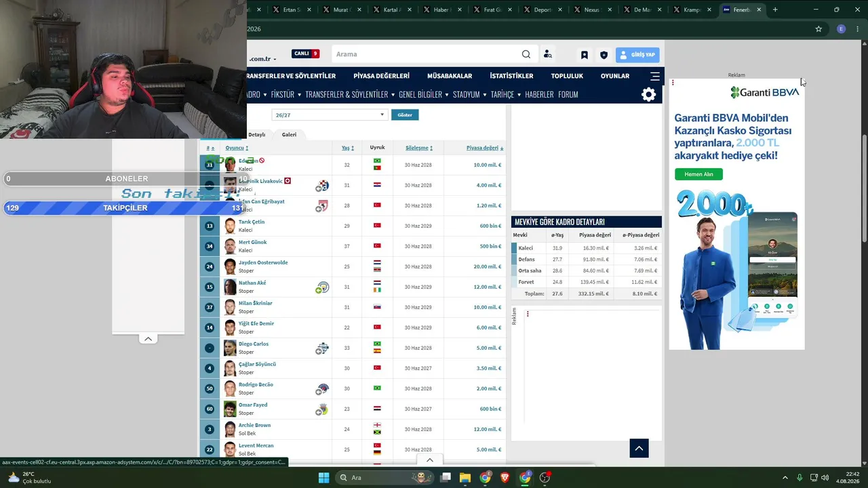Open Oyunlar in main navigation
Image resolution: width=868 pixels, height=488 pixels.
tap(615, 76)
